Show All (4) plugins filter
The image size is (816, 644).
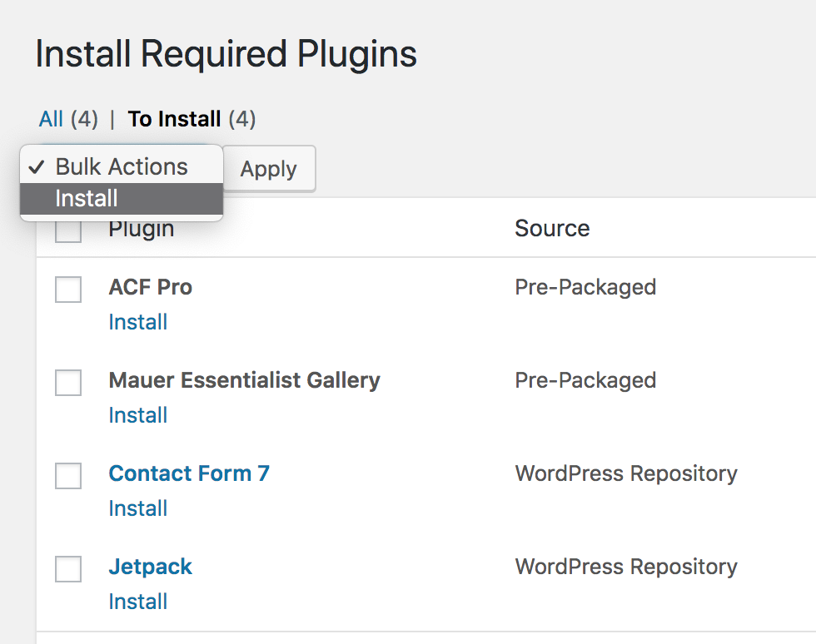[x=68, y=119]
